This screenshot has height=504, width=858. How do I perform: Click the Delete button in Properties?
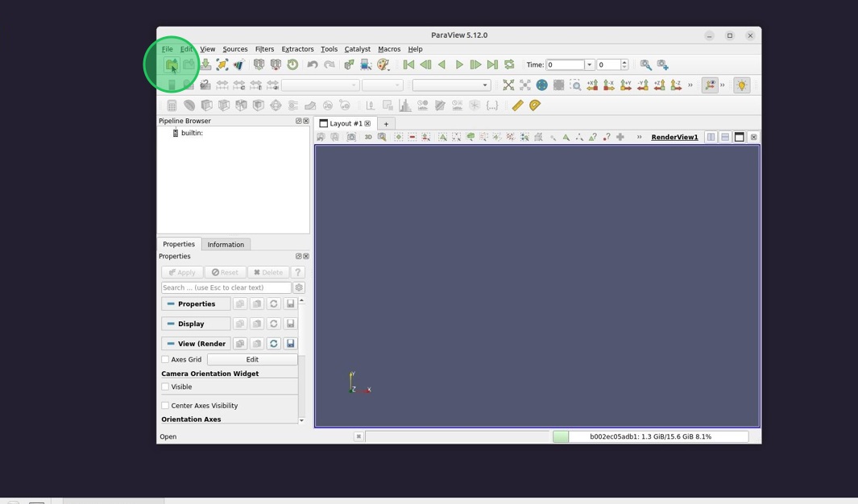point(268,272)
